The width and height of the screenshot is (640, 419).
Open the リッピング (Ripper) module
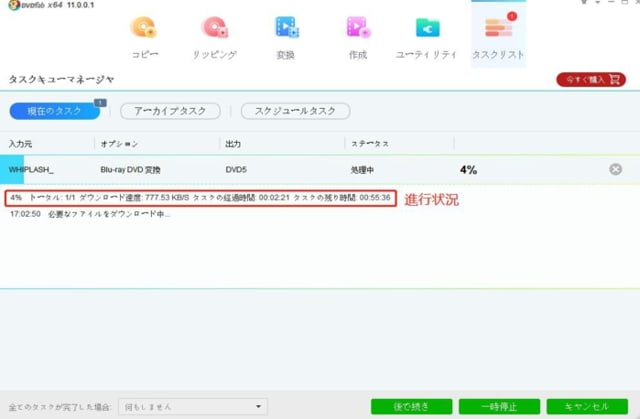[214, 36]
